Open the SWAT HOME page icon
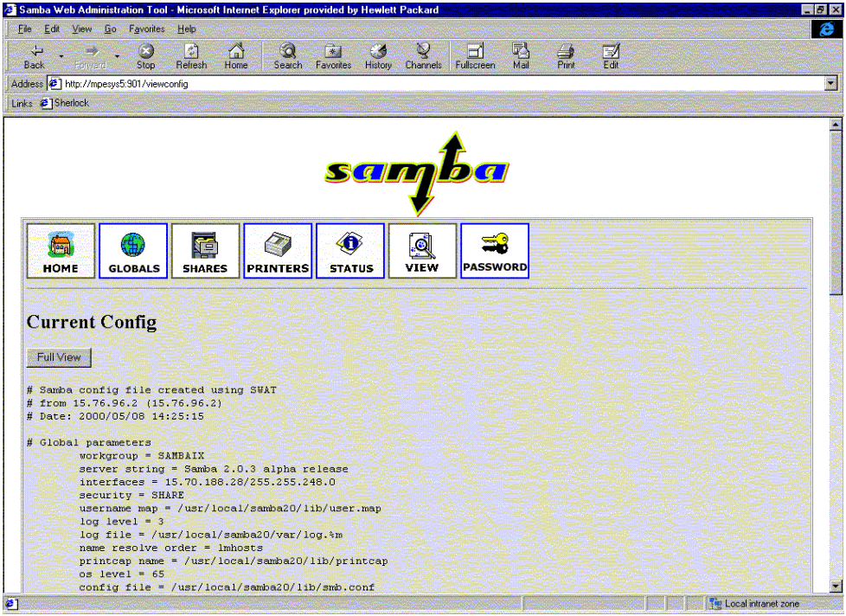Image resolution: width=846 pixels, height=616 pixels. click(x=61, y=251)
